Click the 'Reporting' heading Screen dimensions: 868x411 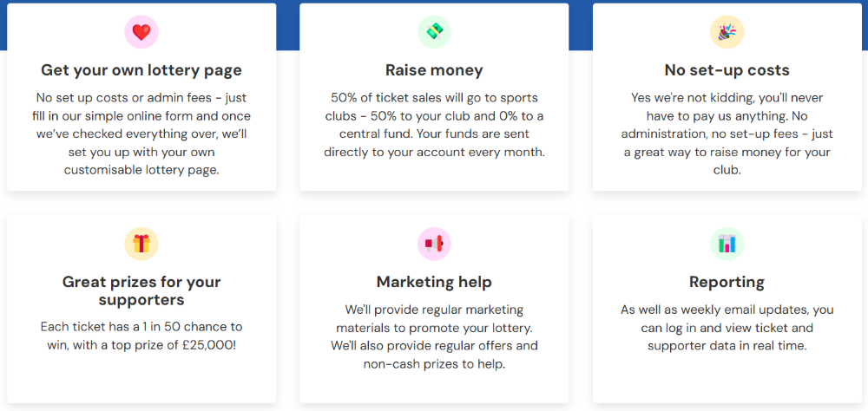click(x=727, y=282)
